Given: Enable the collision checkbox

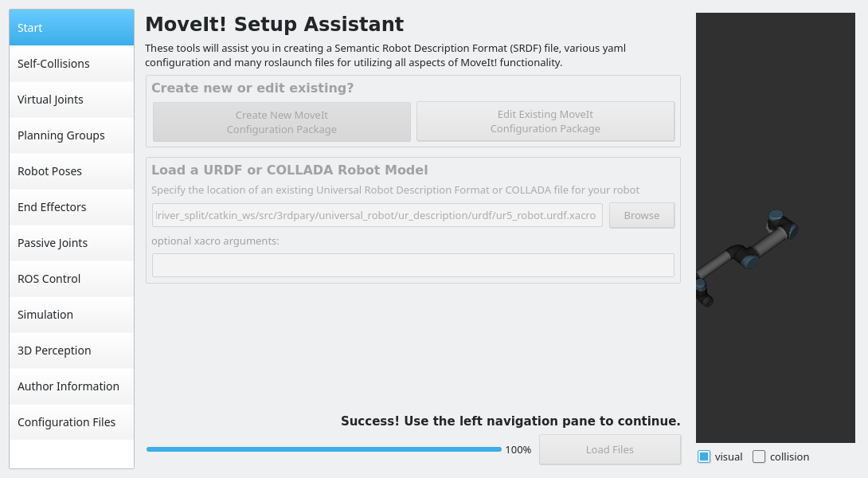Looking at the screenshot, I should [x=759, y=456].
